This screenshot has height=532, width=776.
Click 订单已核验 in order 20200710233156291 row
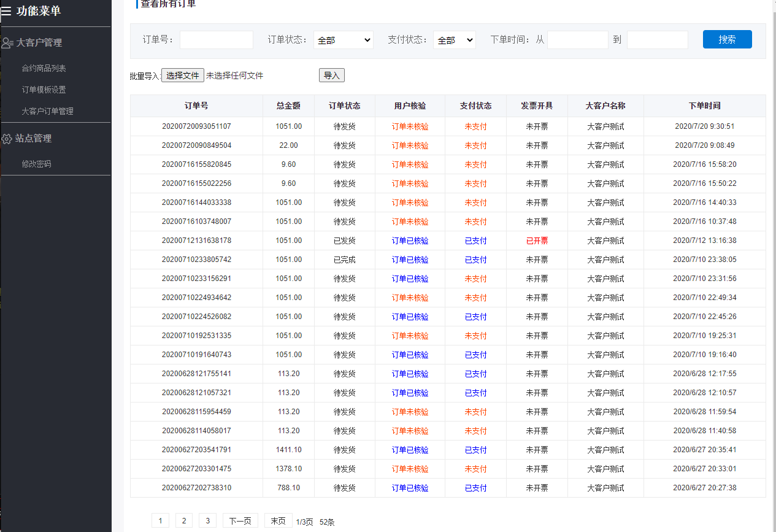click(x=410, y=279)
